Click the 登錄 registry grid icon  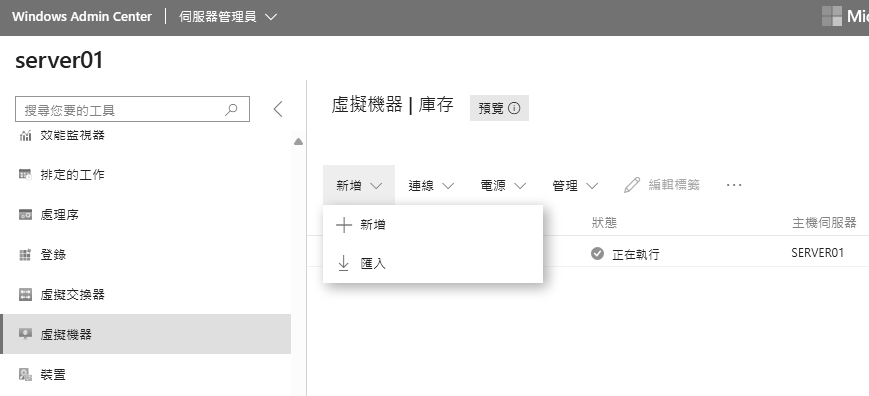25,255
